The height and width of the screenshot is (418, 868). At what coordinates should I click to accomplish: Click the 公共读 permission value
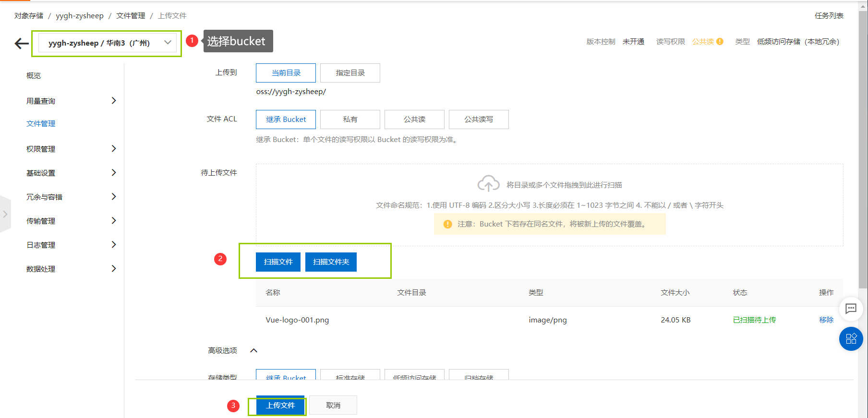(x=703, y=42)
